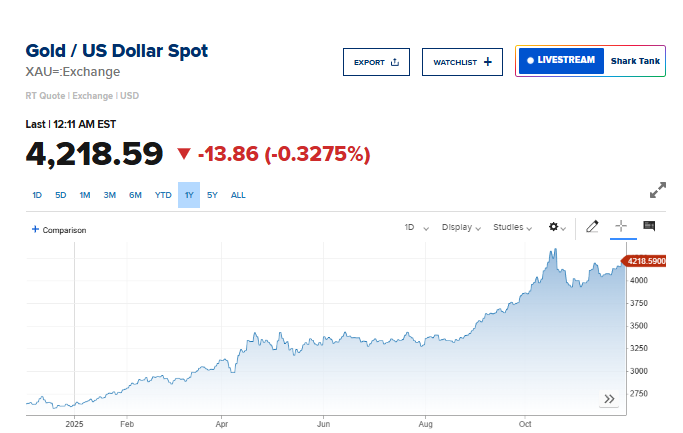Screen dimensions: 683x433
Task: Select the 1Y range tab
Action: click(x=189, y=195)
